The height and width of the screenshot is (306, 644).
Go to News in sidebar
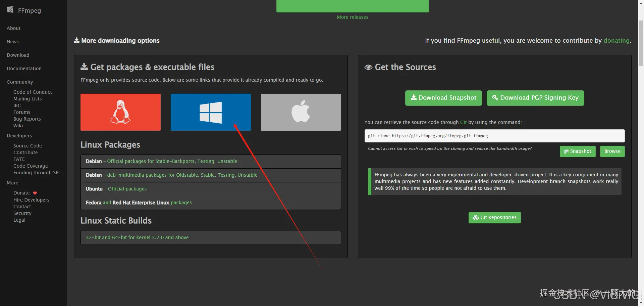[13, 42]
